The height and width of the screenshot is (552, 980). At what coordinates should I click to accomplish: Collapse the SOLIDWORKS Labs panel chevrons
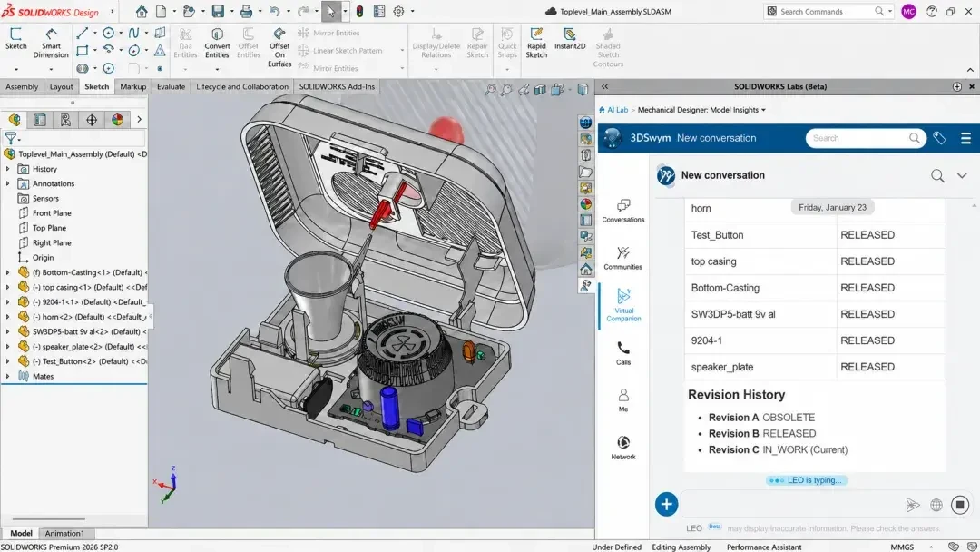tap(605, 86)
